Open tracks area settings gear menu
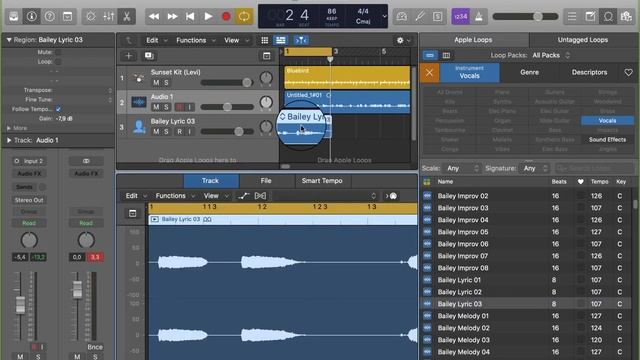Screen dimensions: 640x360 coord(402,40)
